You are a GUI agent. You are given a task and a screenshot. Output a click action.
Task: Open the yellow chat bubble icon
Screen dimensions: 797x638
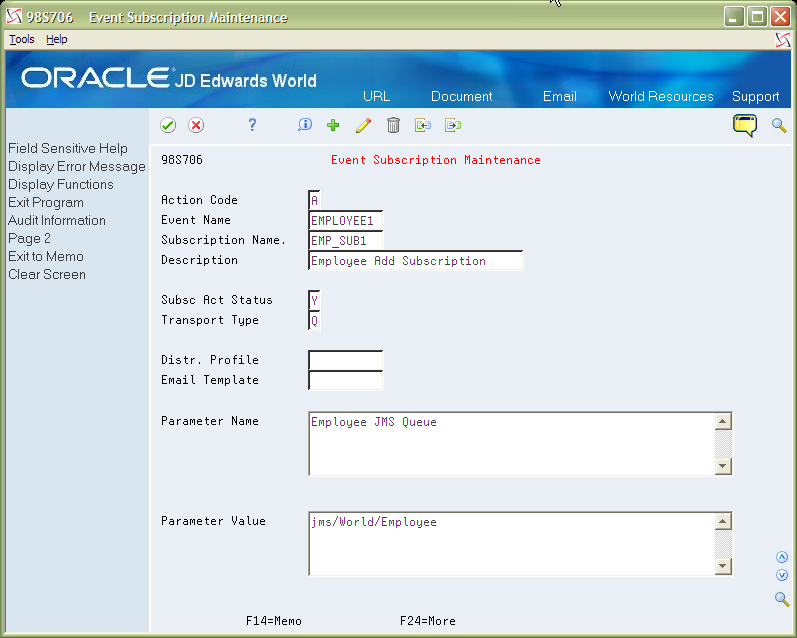pos(745,125)
